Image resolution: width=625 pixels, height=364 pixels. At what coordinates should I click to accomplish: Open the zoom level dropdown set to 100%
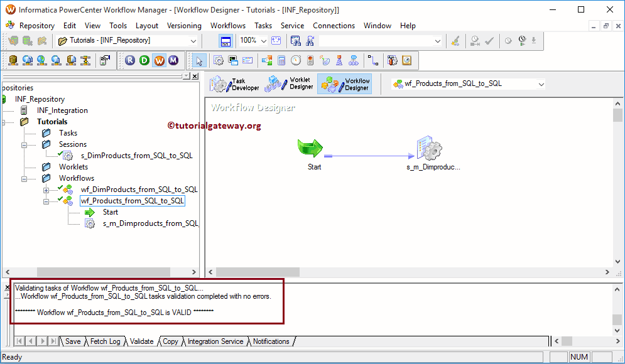(263, 40)
